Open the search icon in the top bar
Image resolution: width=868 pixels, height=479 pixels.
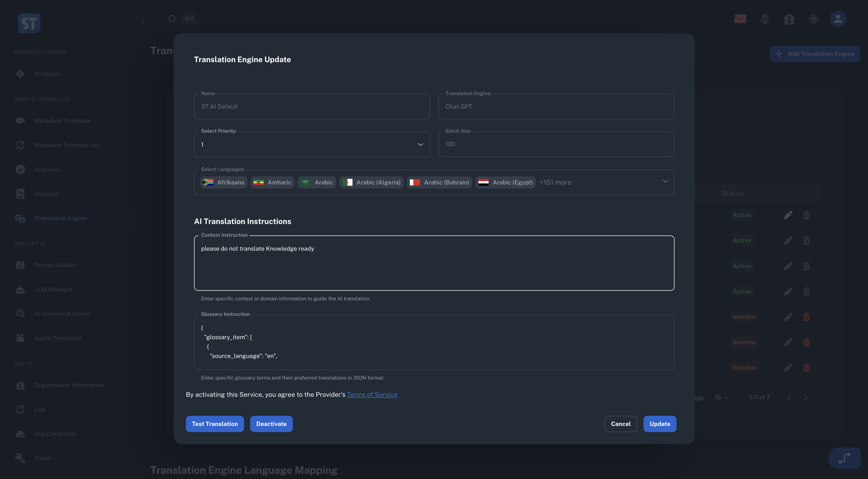click(172, 19)
